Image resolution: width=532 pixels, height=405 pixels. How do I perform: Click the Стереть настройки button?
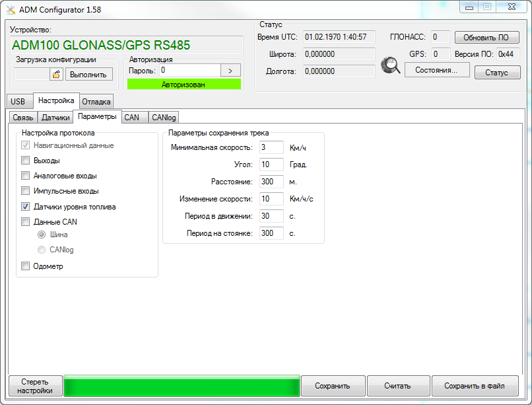35,386
